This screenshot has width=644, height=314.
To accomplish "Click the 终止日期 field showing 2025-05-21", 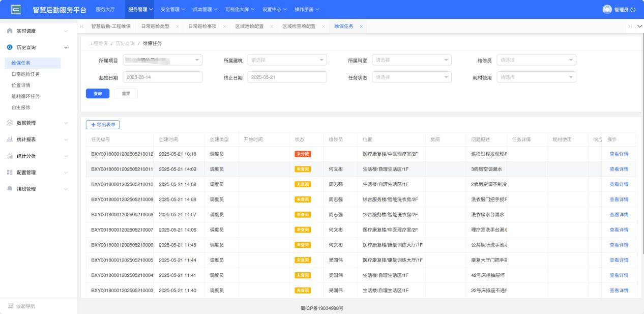I will [x=287, y=77].
